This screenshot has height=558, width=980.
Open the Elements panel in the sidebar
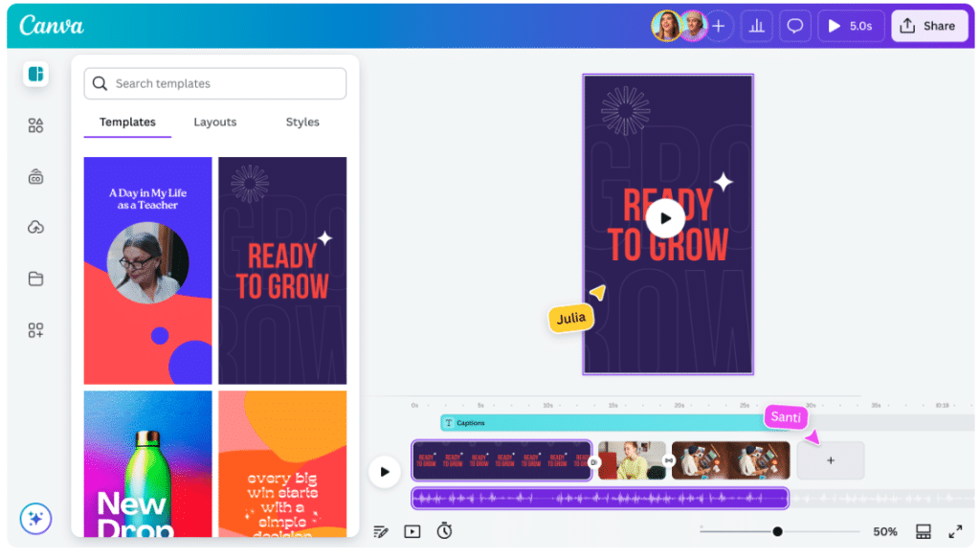point(35,124)
